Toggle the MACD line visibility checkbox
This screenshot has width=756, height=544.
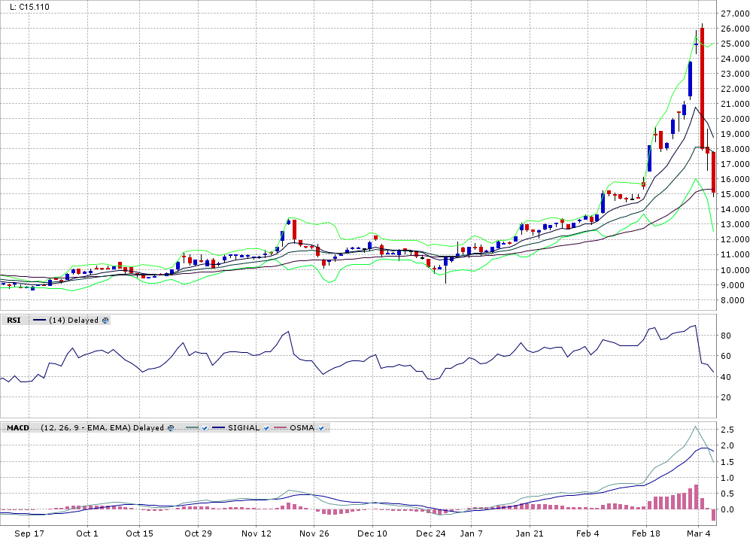click(204, 427)
